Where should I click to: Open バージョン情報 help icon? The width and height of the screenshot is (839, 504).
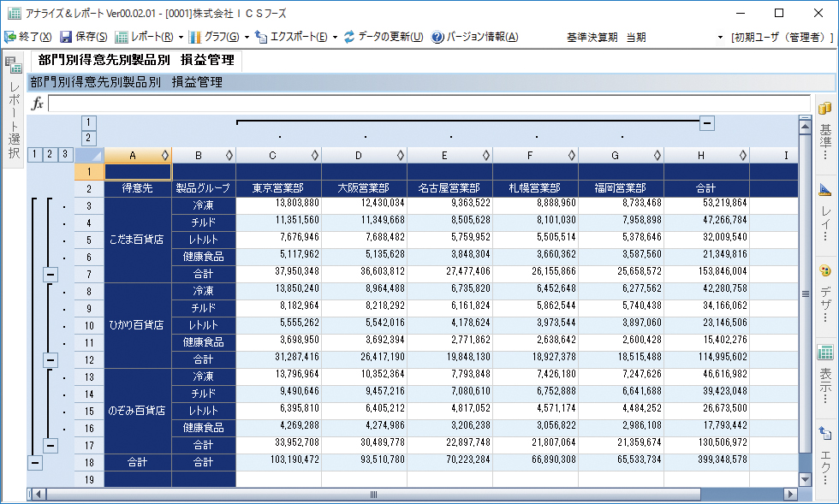[437, 37]
